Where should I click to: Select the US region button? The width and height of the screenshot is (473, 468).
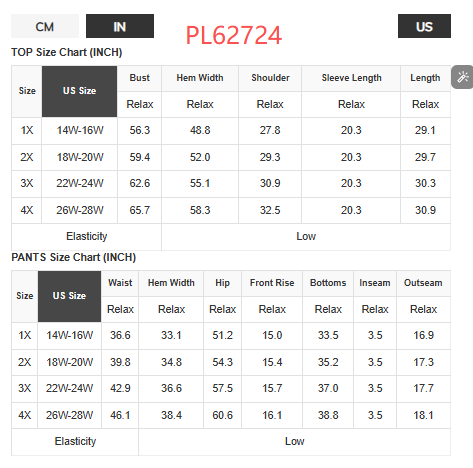(424, 26)
